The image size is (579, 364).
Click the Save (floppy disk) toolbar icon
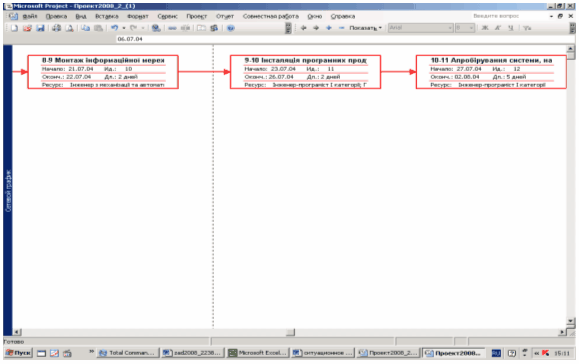(x=40, y=28)
